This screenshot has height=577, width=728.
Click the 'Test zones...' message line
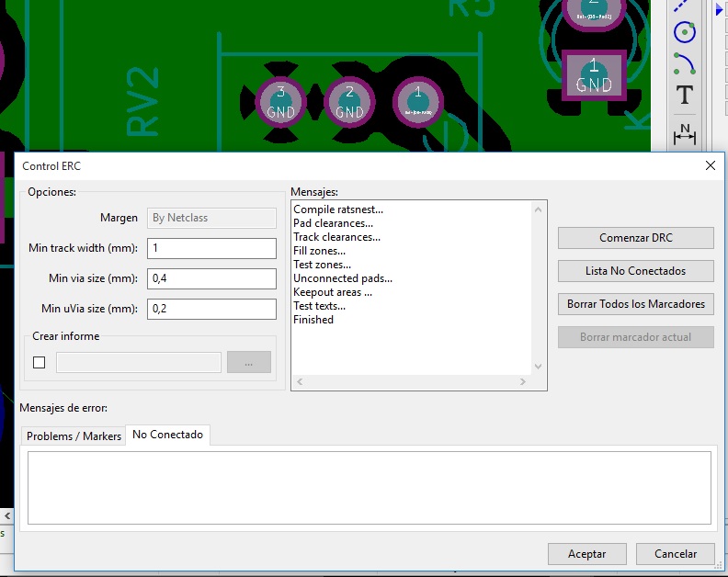pyautogui.click(x=322, y=265)
